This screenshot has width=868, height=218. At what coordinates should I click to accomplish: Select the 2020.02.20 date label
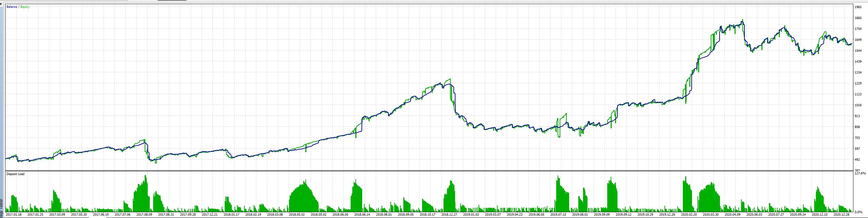pos(689,215)
